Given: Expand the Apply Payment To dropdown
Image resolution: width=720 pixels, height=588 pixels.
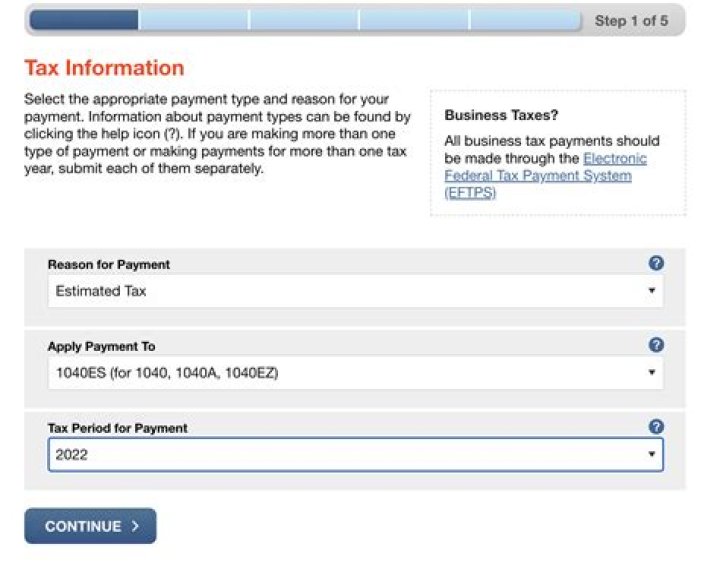Looking at the screenshot, I should [x=355, y=373].
